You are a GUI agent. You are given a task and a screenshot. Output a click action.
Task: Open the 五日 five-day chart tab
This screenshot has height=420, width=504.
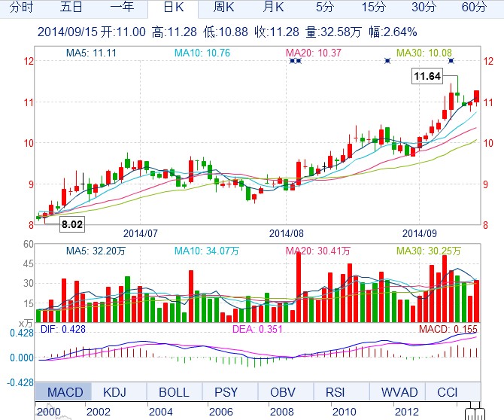point(71,8)
